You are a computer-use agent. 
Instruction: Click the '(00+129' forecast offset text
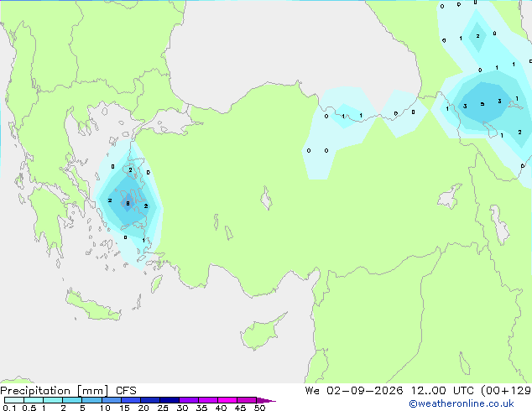[506, 391]
